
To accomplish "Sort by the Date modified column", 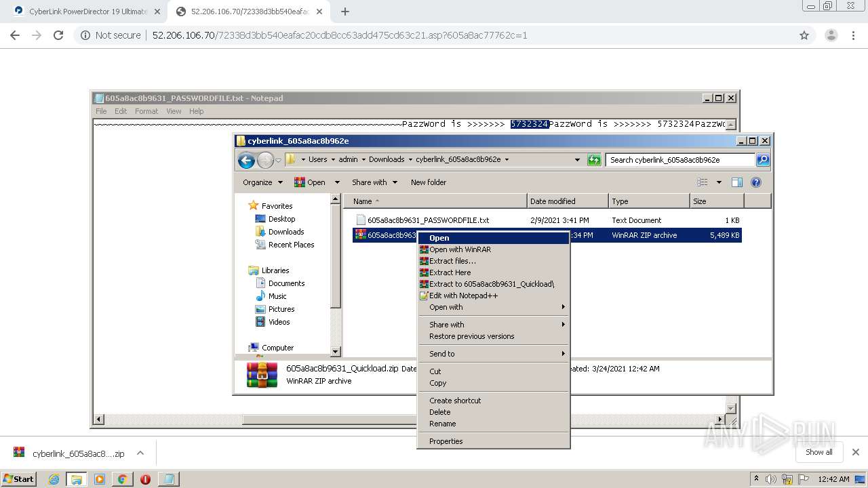I will [568, 201].
